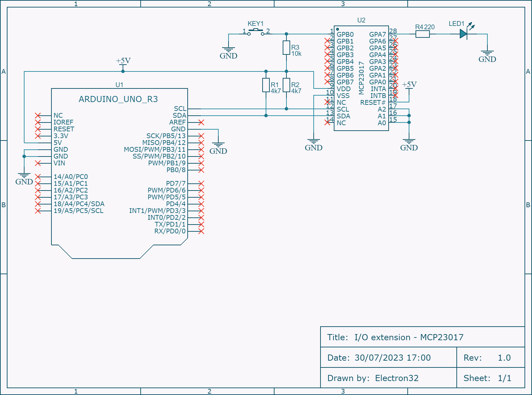The image size is (532, 395).
Task: Click the KEY1 pushbutton switch symbol
Action: point(255,32)
